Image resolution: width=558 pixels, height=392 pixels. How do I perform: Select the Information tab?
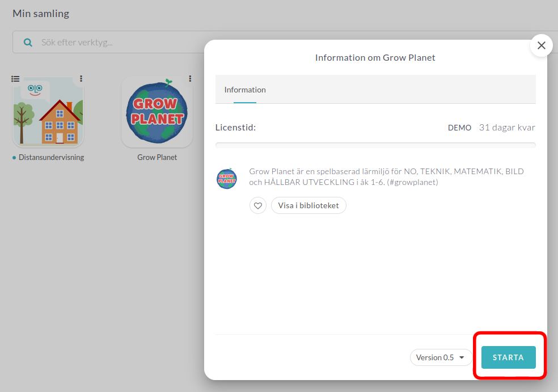pos(245,90)
